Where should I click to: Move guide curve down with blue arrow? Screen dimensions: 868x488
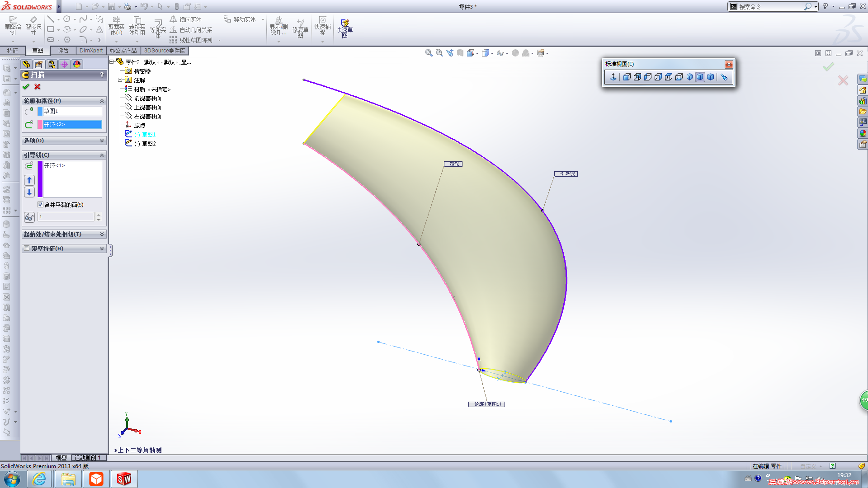pos(29,192)
